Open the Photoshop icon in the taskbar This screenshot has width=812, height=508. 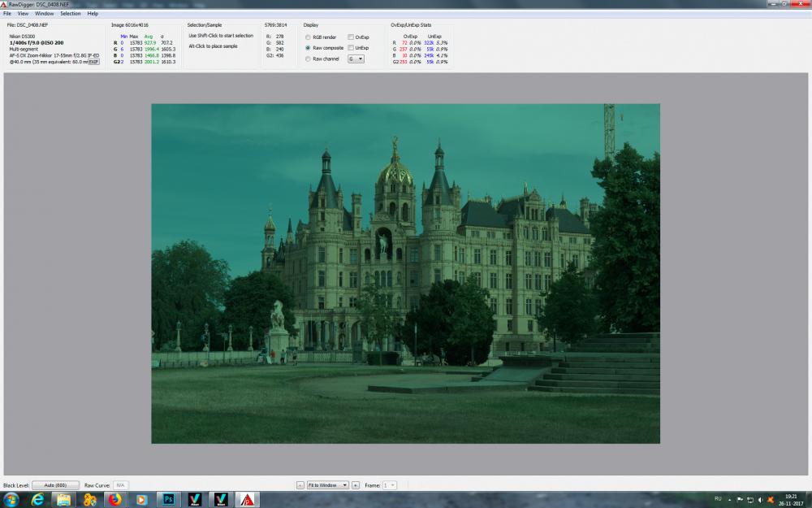point(168,500)
